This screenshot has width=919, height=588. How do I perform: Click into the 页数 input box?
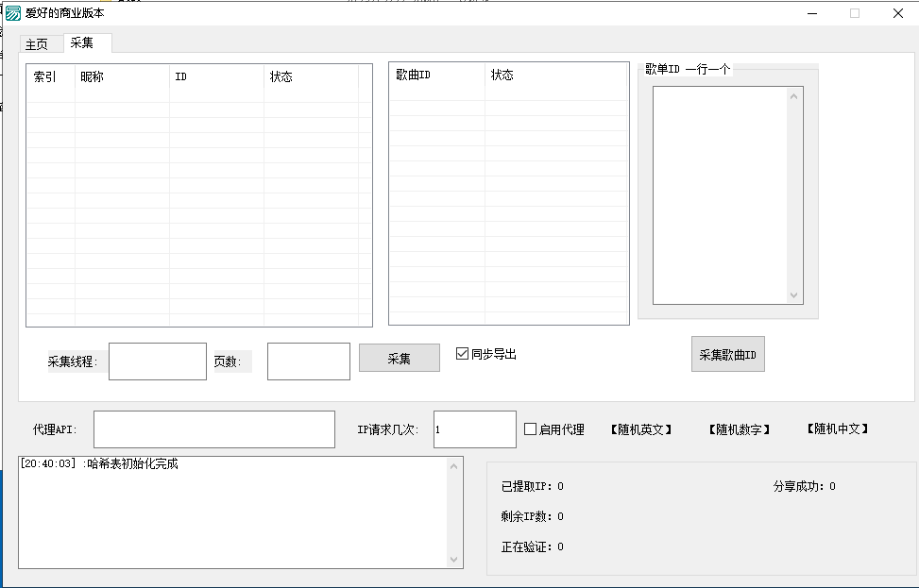pyautogui.click(x=308, y=361)
